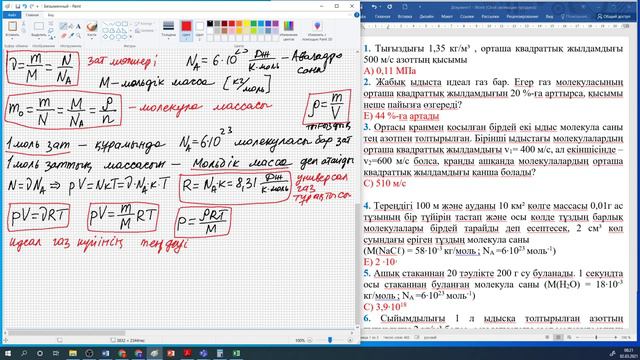The image size is (640, 360).
Task: Click the answer "С) 510 м/с" in Word
Action: pos(384,183)
